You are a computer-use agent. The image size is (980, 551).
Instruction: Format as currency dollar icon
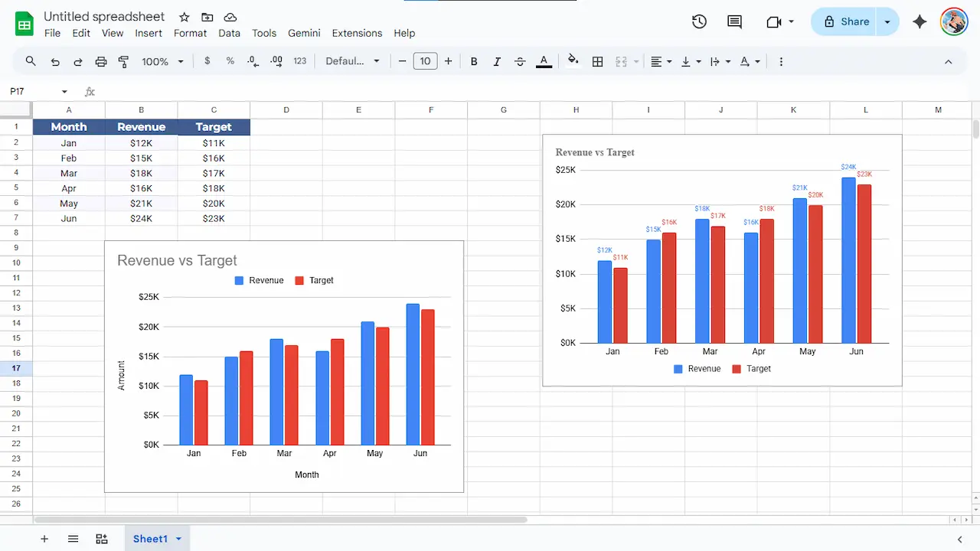click(207, 61)
